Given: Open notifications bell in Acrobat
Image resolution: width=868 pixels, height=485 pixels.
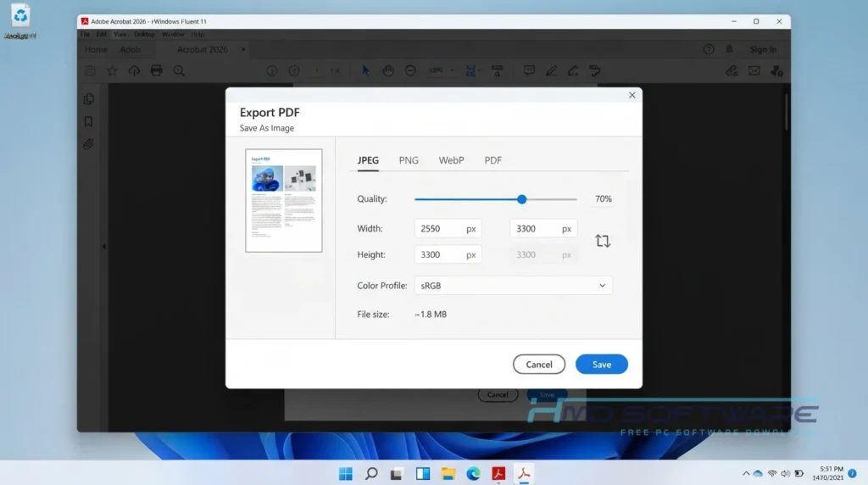Looking at the screenshot, I should point(729,49).
